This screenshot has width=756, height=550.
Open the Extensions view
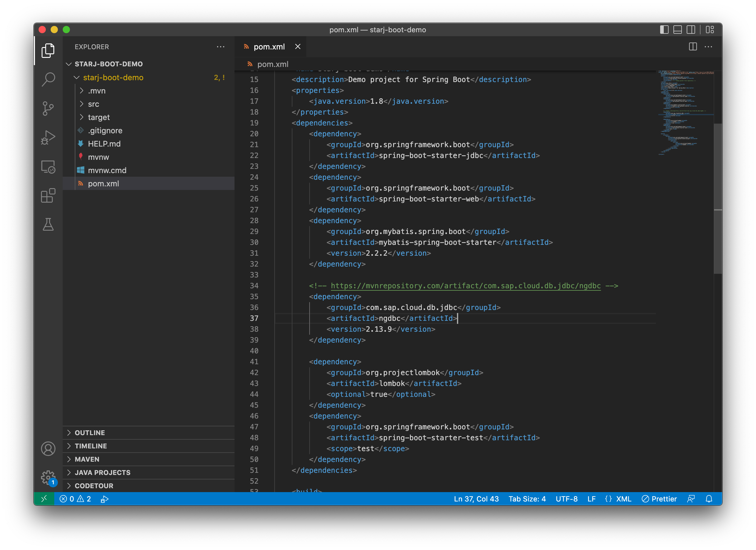click(x=48, y=195)
